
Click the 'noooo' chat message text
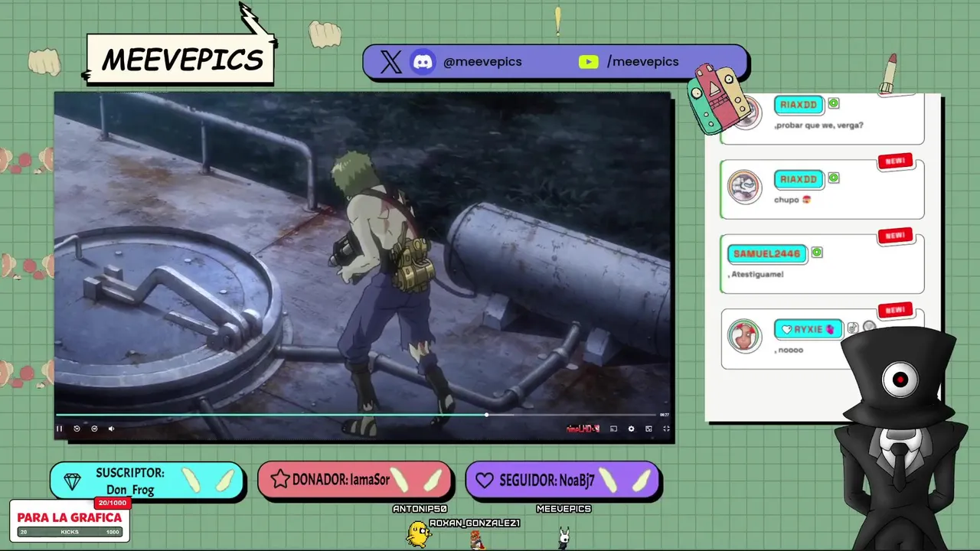coord(789,349)
